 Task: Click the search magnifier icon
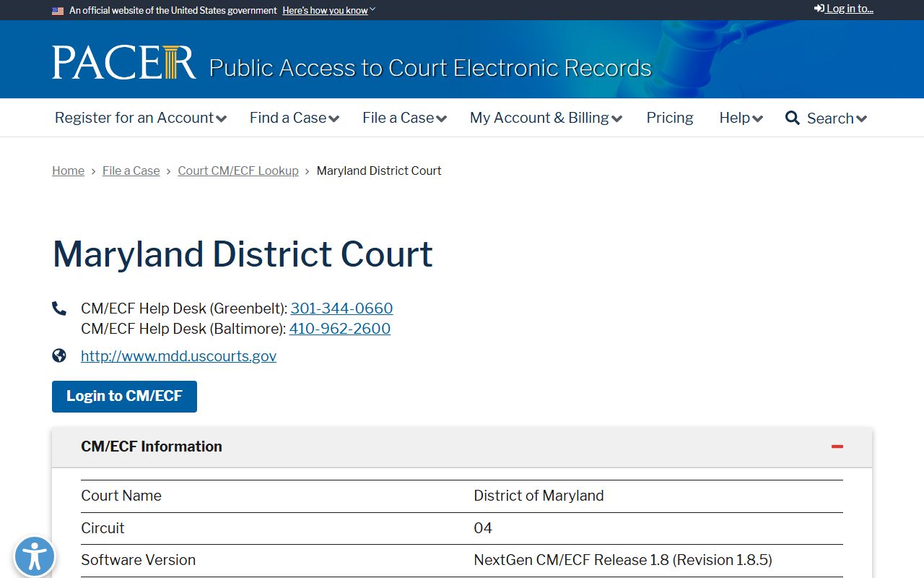(792, 118)
